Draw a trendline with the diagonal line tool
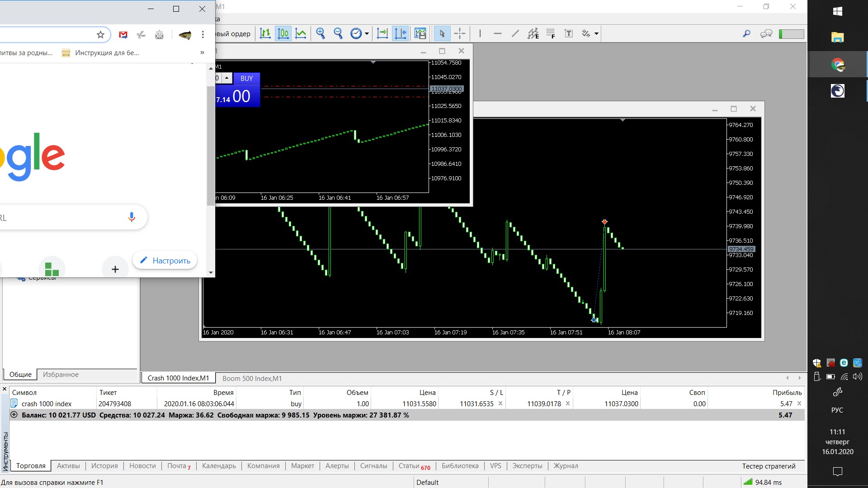 [x=515, y=33]
